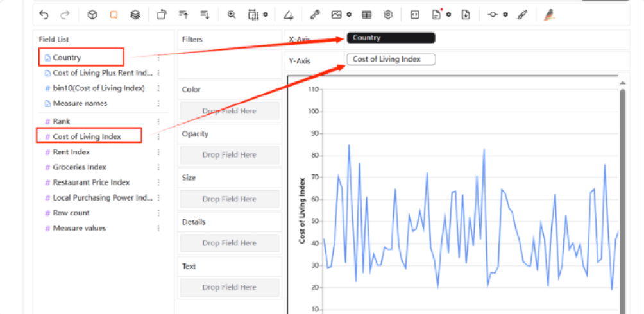
Task: Open three-dot menu for bin10(Cost of Living Index)
Action: point(158,88)
